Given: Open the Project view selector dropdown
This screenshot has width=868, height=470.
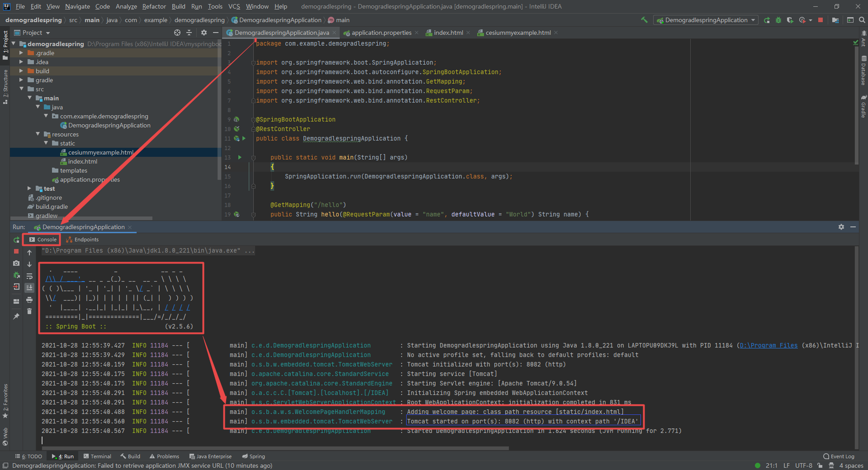Looking at the screenshot, I should click(32, 33).
